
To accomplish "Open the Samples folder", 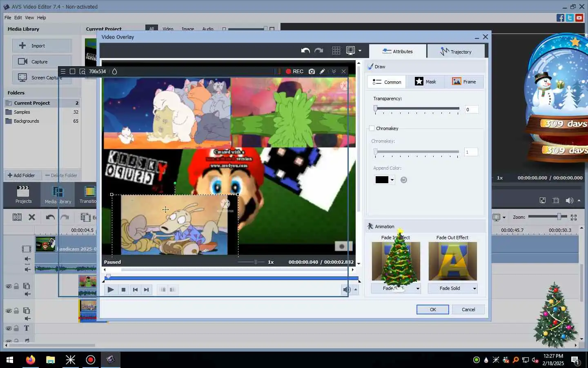I will [x=42, y=112].
